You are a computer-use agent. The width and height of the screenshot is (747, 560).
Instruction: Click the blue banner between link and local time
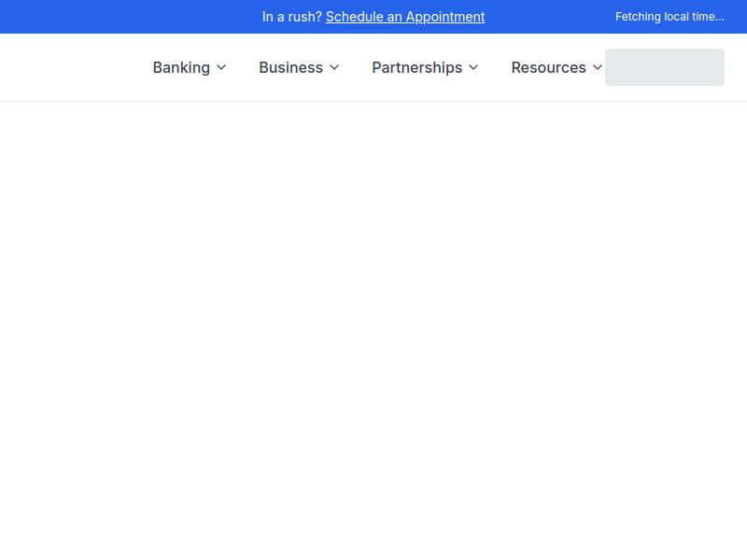tap(551, 17)
